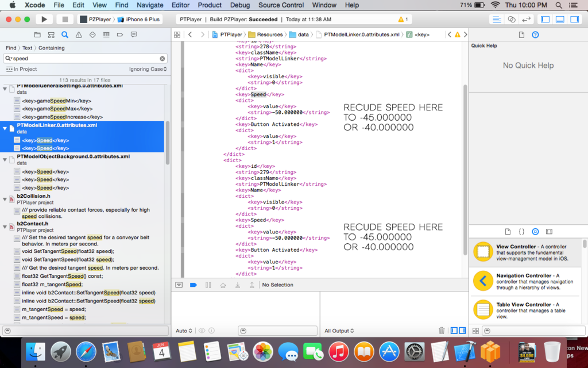Image resolution: width=588 pixels, height=368 pixels.
Task: Choose the PZPlayer scheme selector
Action: pos(96,20)
